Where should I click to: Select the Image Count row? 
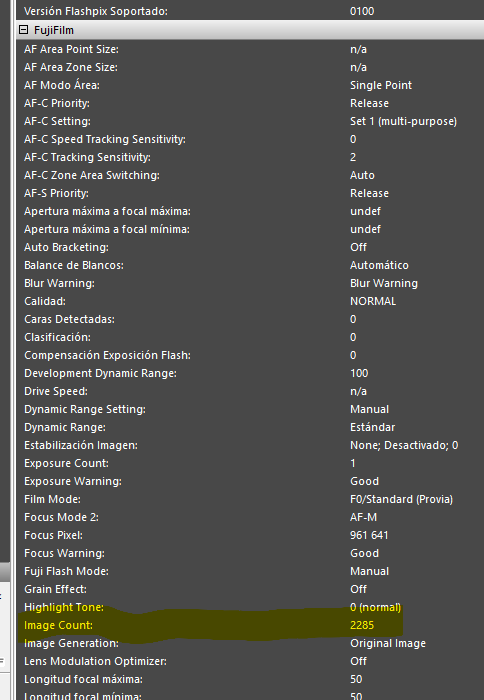click(250, 625)
